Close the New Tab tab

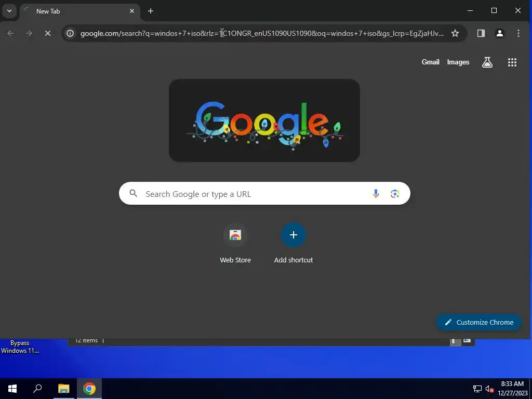coord(132,11)
